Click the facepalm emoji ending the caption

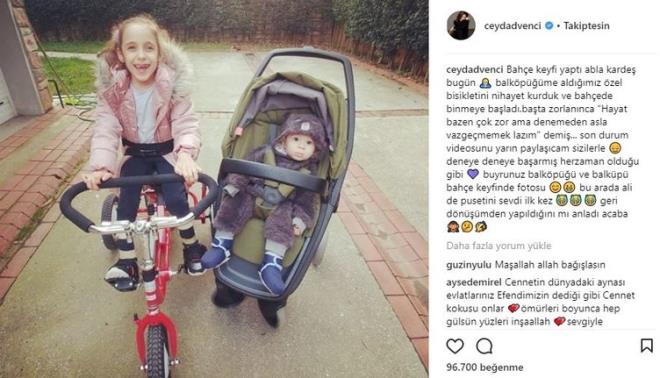[481, 227]
